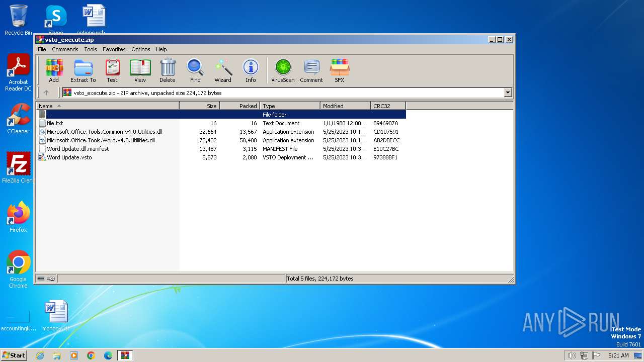Image resolution: width=644 pixels, height=362 pixels.
Task: Click the archive path address field
Action: [287, 93]
